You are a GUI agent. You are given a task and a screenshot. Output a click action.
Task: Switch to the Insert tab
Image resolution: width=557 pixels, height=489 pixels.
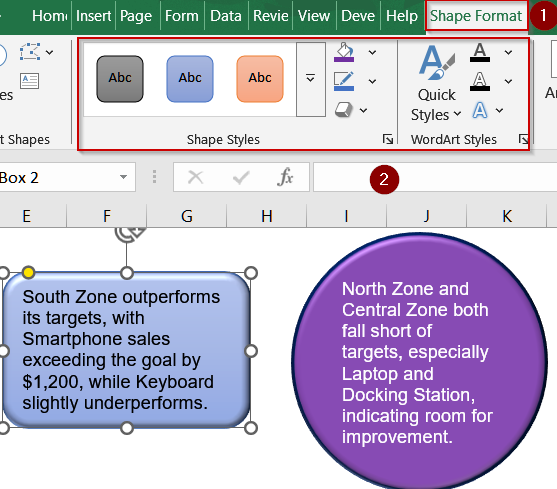pos(93,16)
